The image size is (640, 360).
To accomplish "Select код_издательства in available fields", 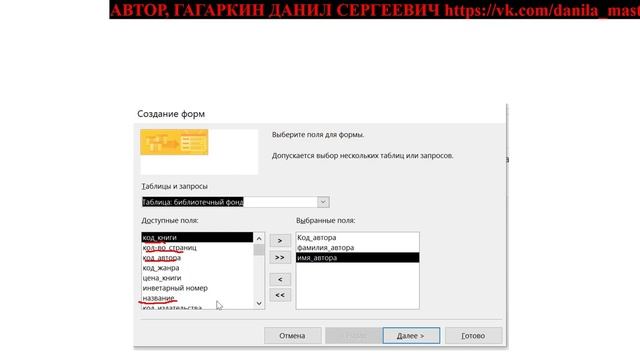I will 197,307.
